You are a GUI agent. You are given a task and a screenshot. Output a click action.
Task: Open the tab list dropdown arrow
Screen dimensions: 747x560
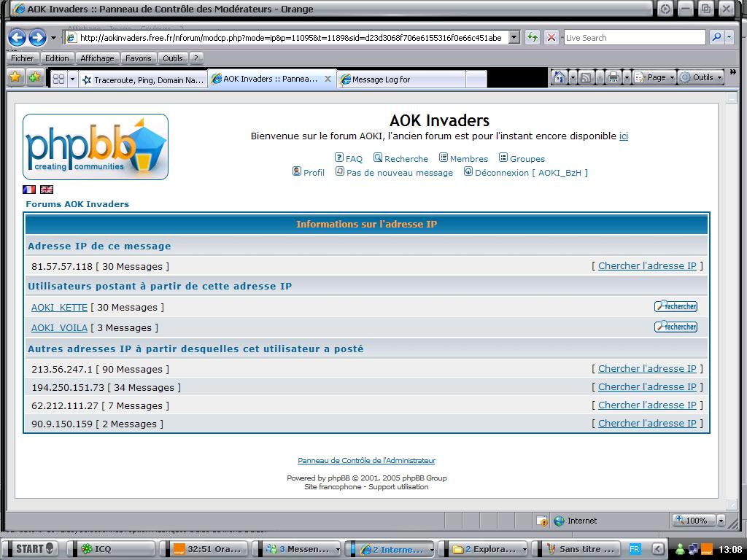(x=72, y=79)
